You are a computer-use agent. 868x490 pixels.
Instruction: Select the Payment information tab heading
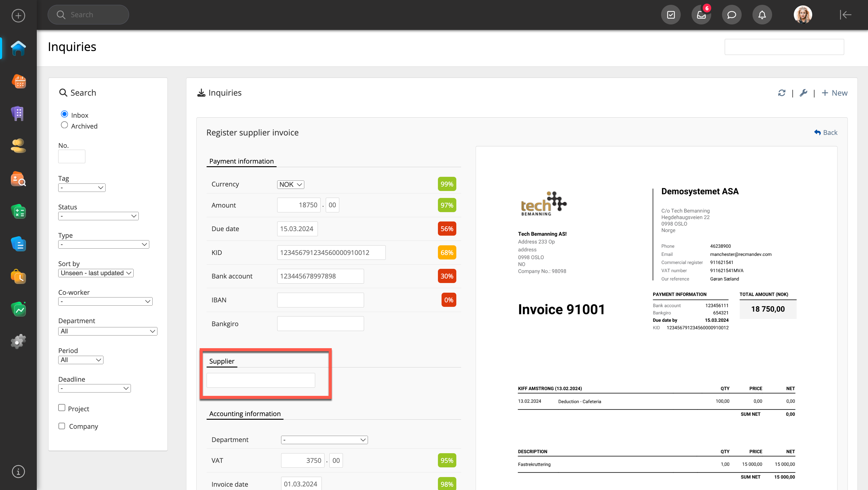click(241, 161)
